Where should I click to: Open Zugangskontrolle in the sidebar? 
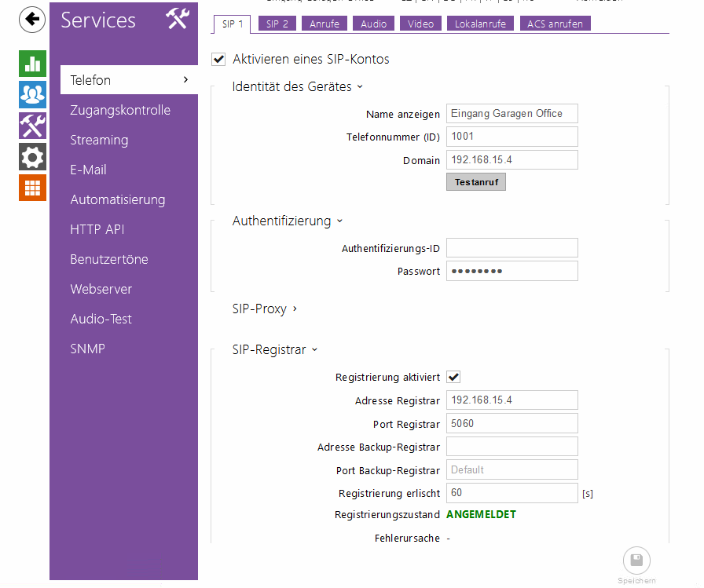click(120, 110)
